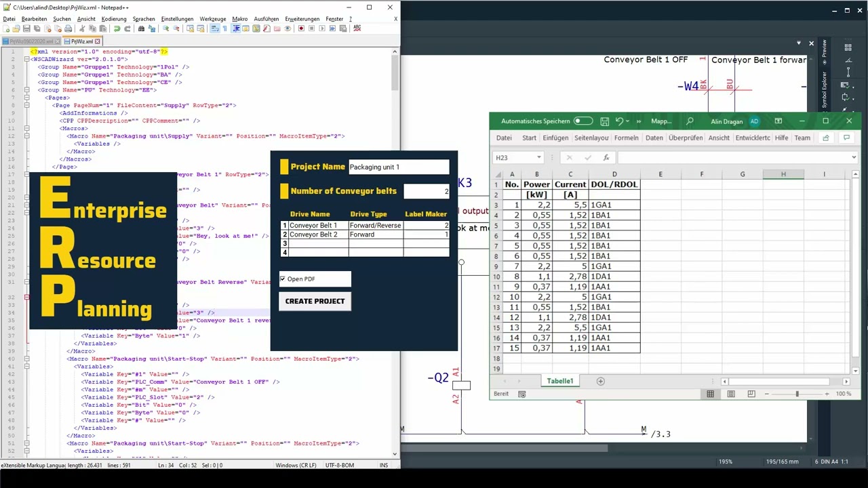
Task: Click Excel macro record status bar icon
Action: 521,394
